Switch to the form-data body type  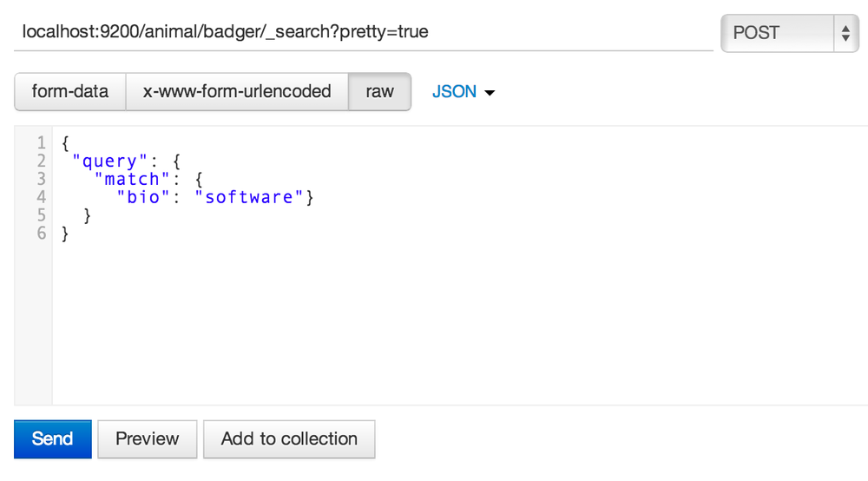70,91
